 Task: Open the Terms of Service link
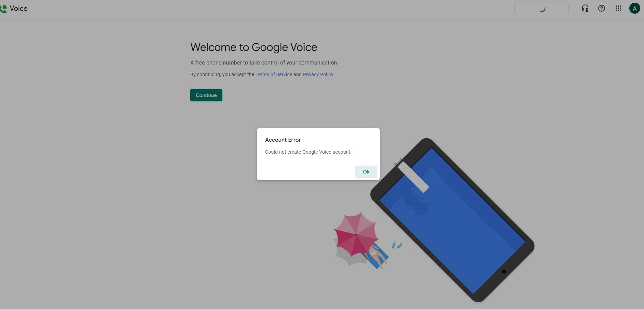(x=274, y=74)
